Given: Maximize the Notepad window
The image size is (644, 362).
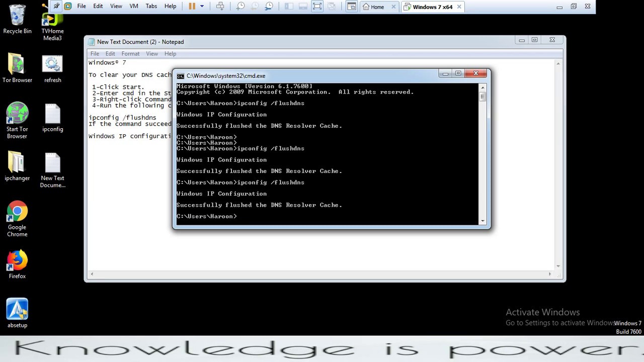Looking at the screenshot, I should point(534,40).
